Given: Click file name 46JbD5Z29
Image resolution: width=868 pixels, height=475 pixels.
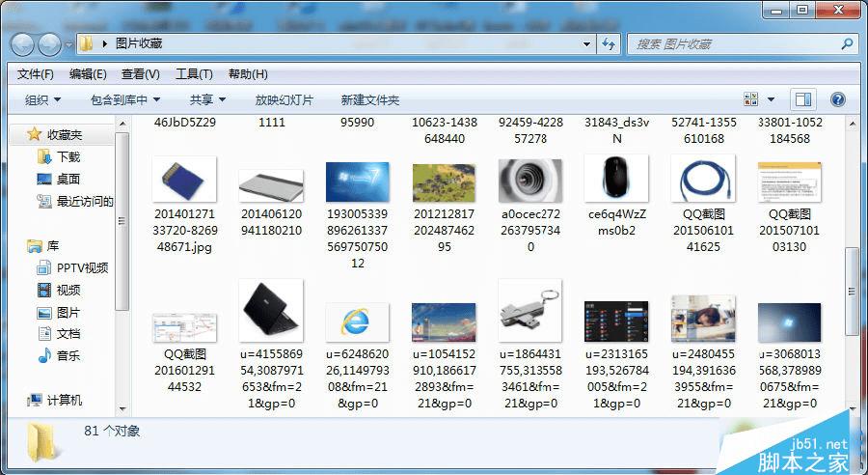Looking at the screenshot, I should coord(185,123).
